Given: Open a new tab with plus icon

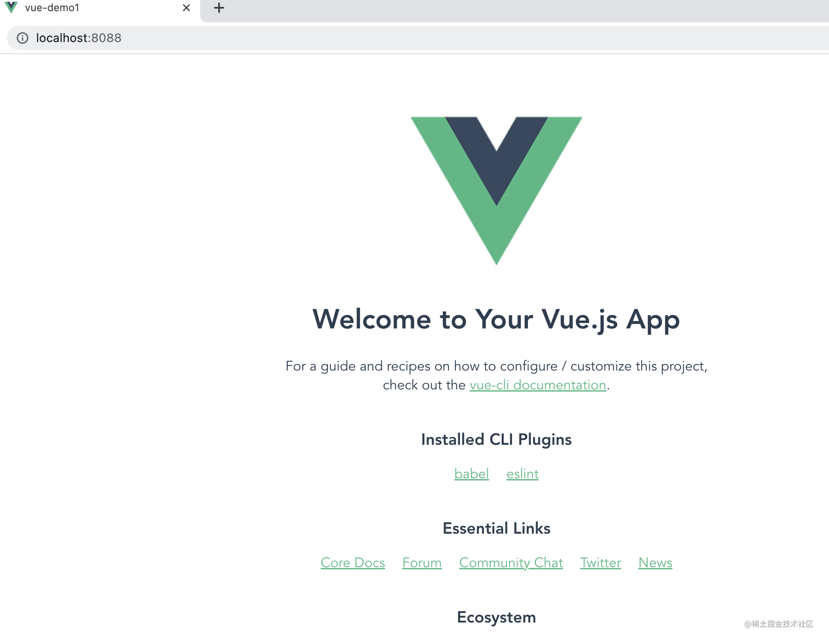Looking at the screenshot, I should click(219, 8).
